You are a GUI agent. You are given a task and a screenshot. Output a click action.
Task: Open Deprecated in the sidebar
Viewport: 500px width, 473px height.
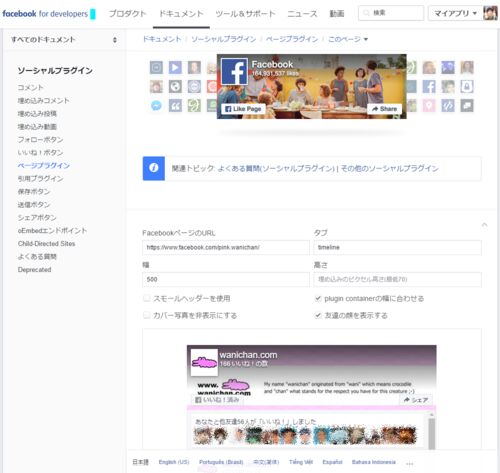click(x=34, y=269)
